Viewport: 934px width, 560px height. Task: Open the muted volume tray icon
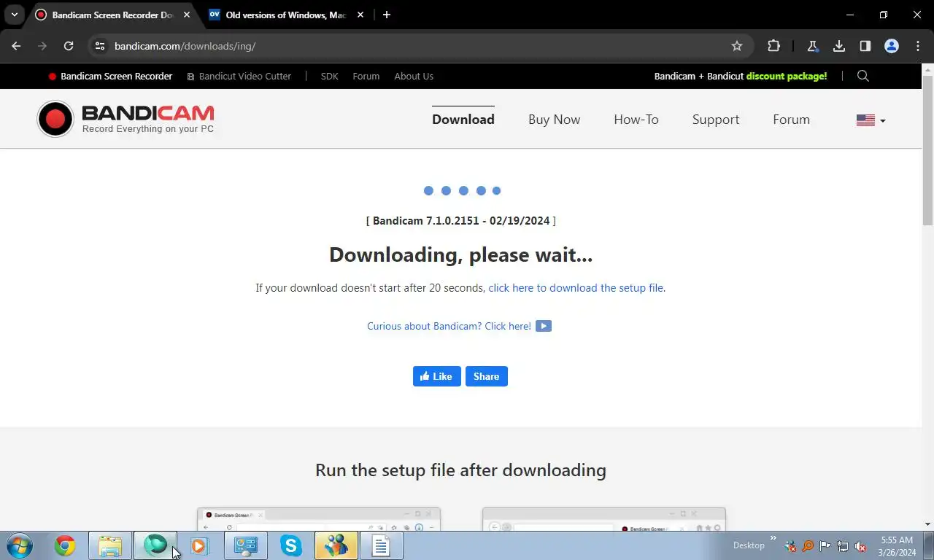click(x=860, y=545)
